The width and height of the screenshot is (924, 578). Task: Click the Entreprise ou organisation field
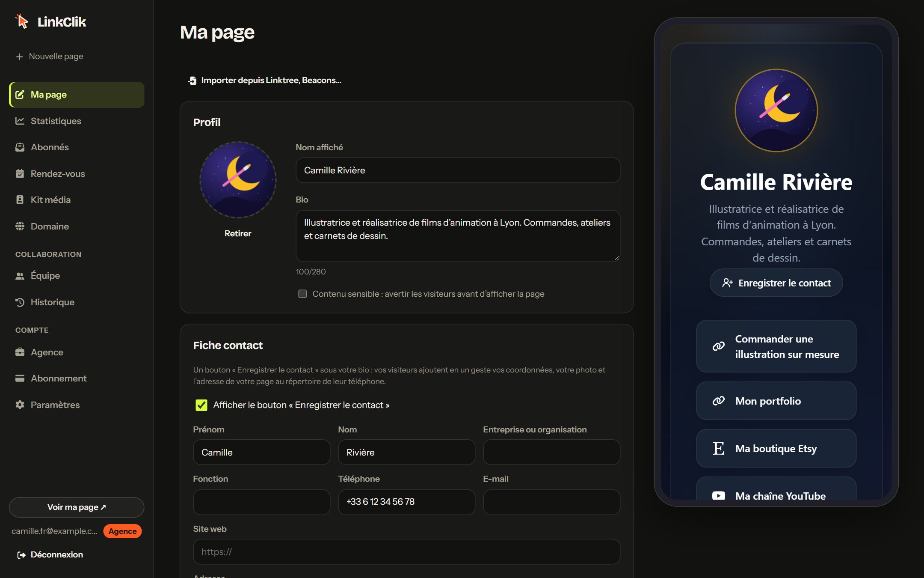551,452
